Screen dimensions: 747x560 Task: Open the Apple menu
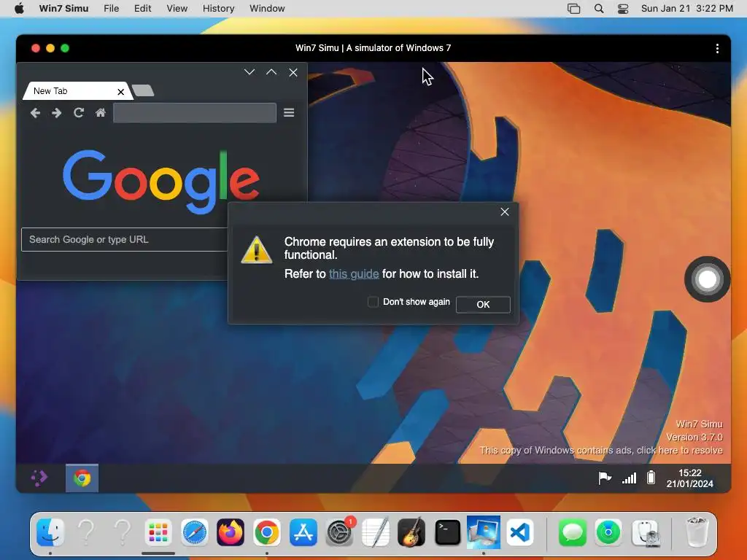coord(19,9)
